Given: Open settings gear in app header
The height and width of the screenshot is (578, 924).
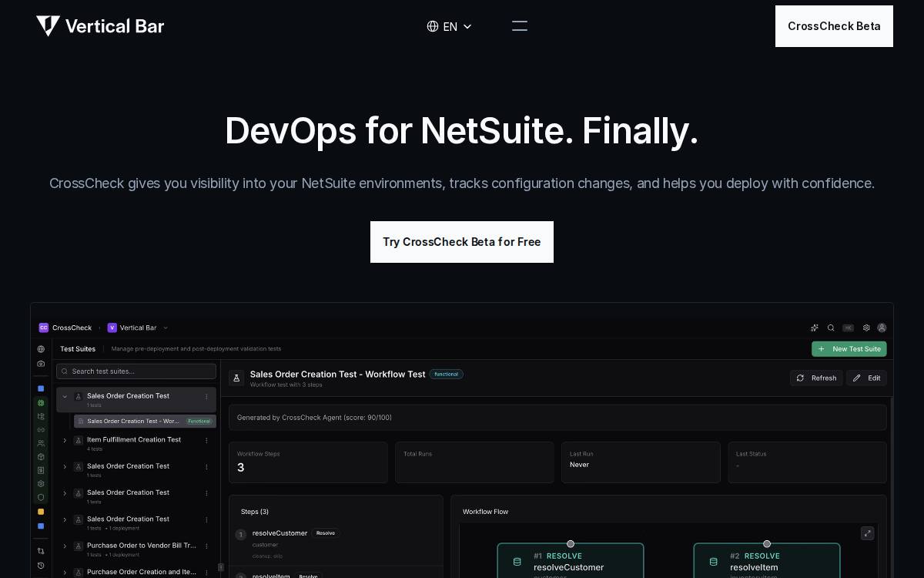Looking at the screenshot, I should 866,328.
